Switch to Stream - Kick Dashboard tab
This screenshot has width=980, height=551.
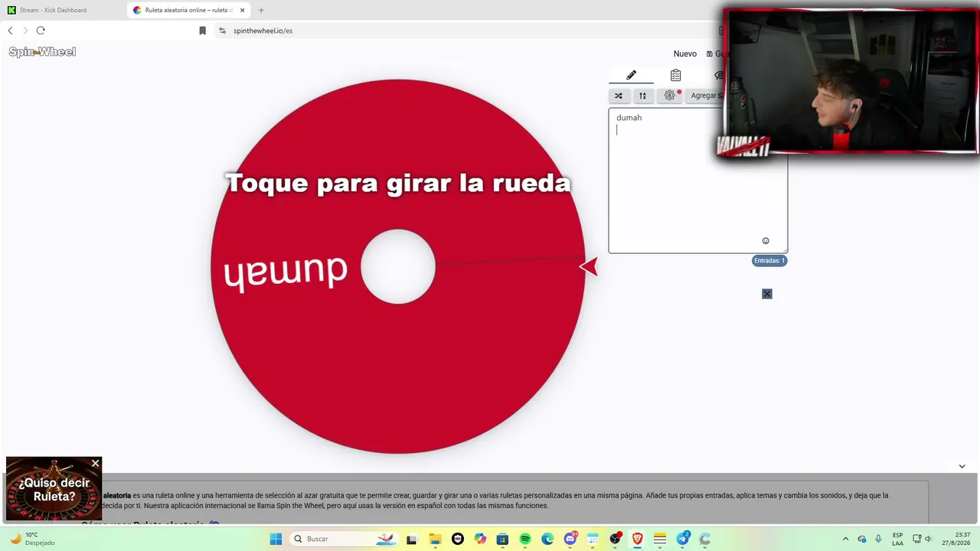53,10
